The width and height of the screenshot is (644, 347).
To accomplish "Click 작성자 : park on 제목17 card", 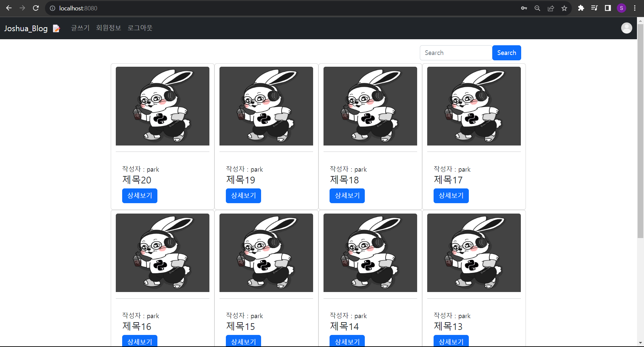I will click(452, 169).
